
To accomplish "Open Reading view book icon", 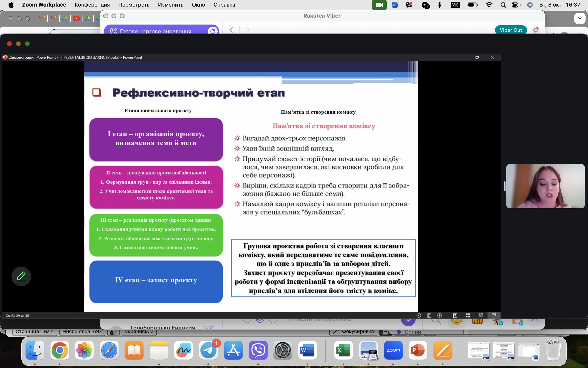I will tap(481, 315).
